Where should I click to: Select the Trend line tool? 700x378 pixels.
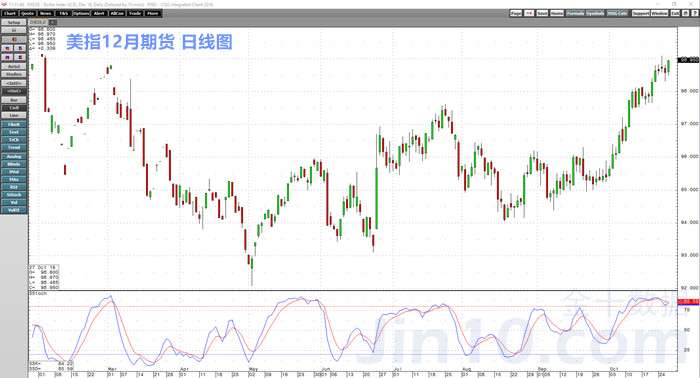14,147
